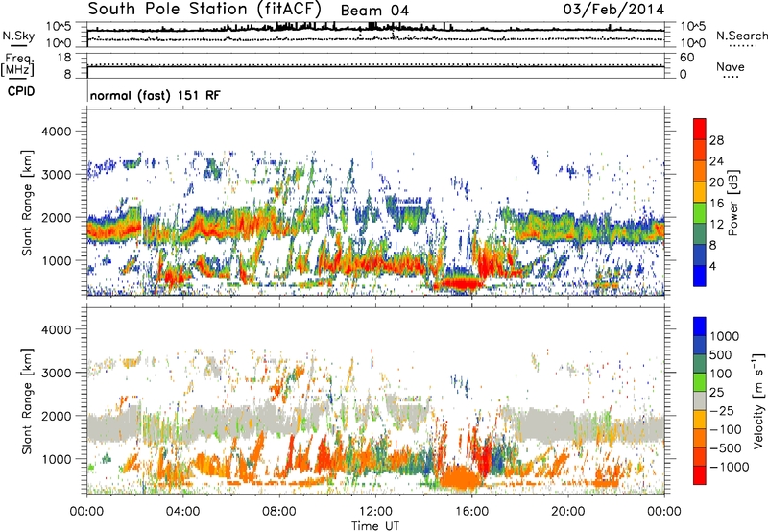Click the 'Freq. [MHz]' axis label

(x=17, y=65)
